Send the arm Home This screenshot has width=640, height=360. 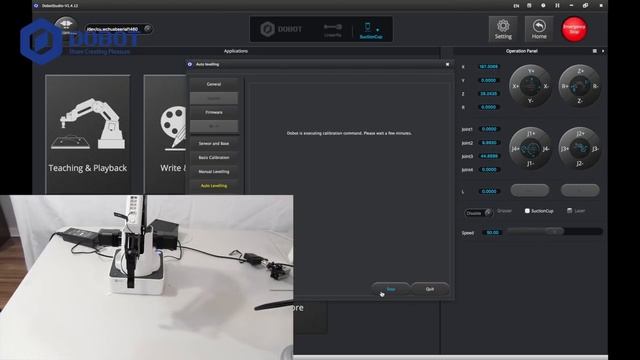(x=539, y=29)
